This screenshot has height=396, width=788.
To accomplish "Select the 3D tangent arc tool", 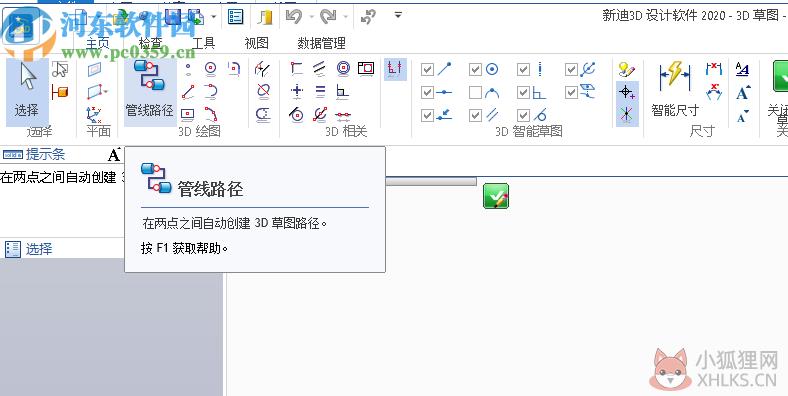I will click(211, 92).
